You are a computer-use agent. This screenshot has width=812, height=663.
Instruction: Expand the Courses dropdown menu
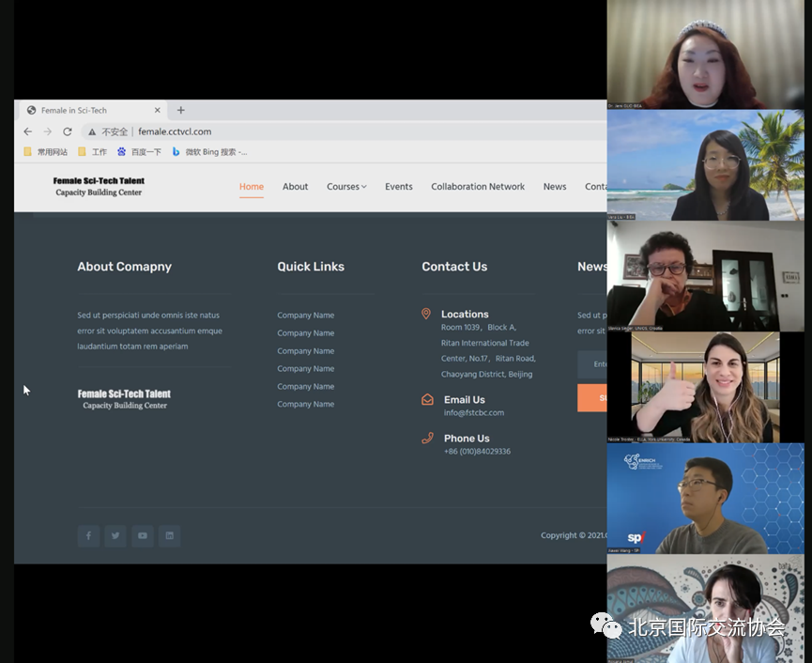pyautogui.click(x=346, y=187)
